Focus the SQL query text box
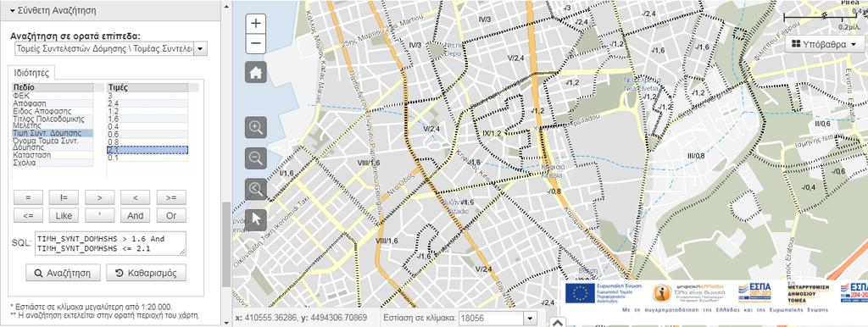Screen dimensions: 868x327 pos(110,243)
